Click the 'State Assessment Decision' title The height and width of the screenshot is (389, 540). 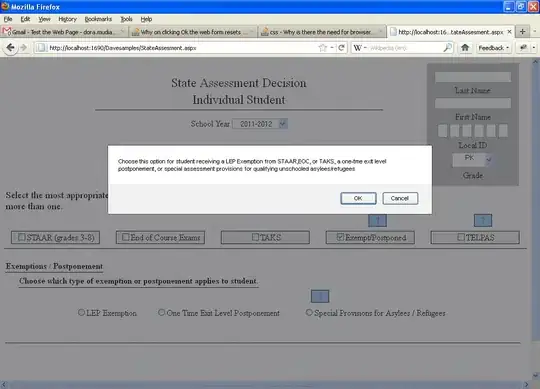pos(239,83)
